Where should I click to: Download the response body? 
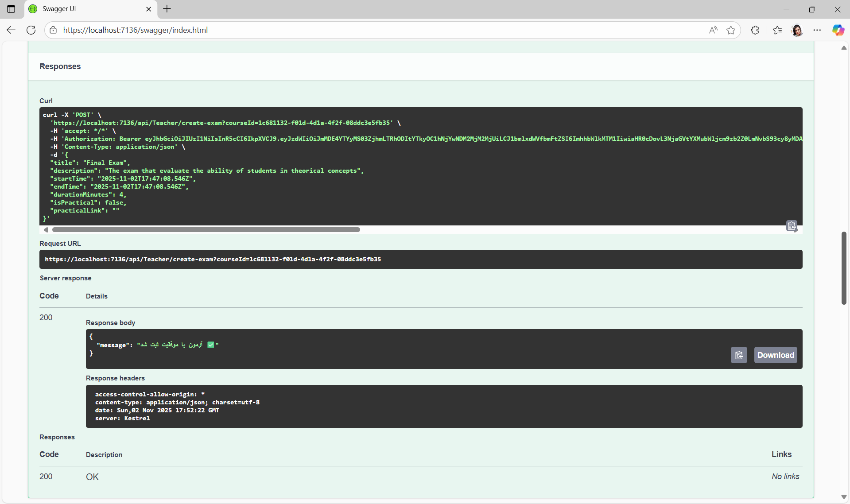[775, 355]
